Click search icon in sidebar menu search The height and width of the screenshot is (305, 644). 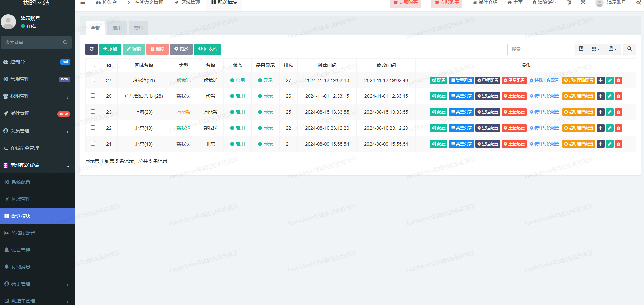(65, 42)
